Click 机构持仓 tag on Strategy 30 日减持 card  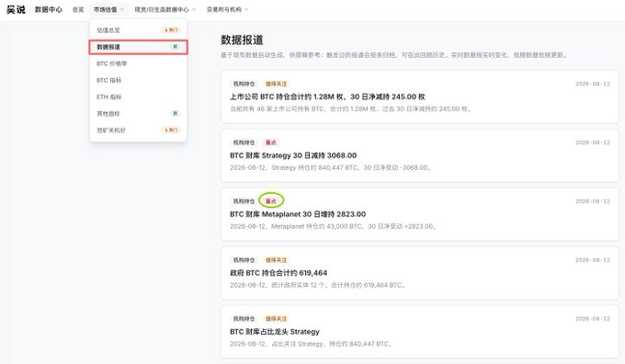coord(244,142)
